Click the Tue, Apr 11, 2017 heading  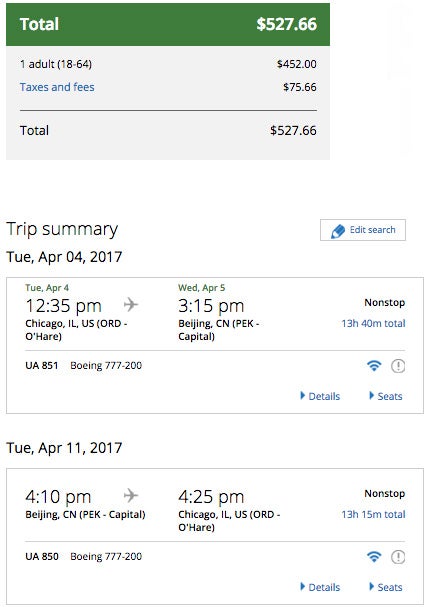[64, 448]
